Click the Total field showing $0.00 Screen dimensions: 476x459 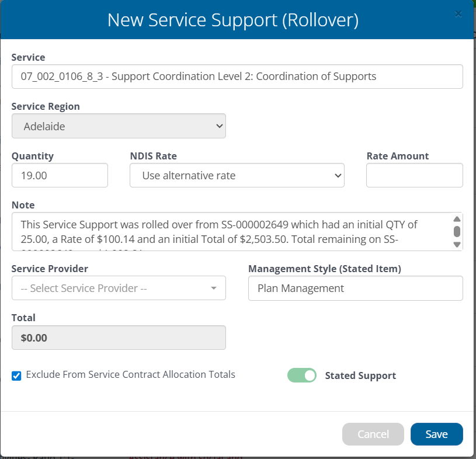[x=119, y=338]
